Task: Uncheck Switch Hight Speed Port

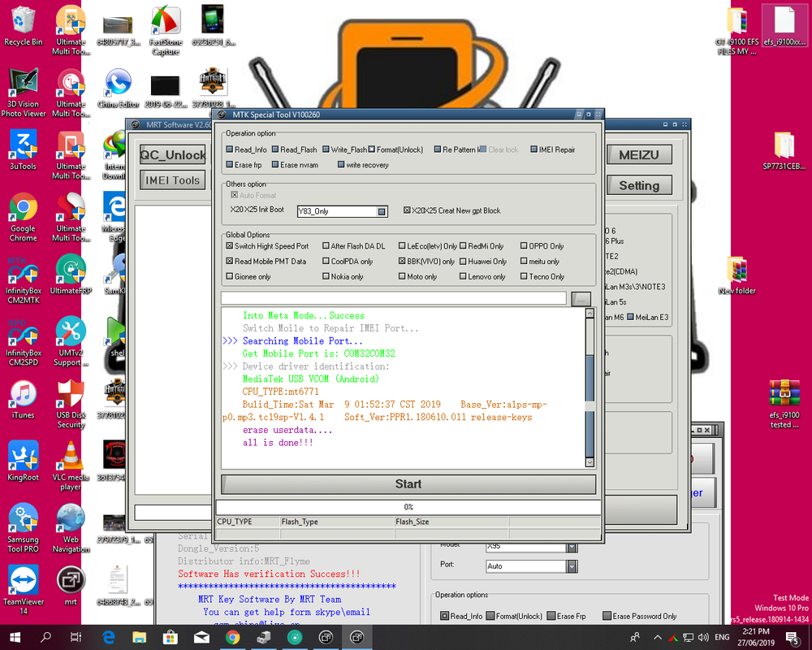Action: click(x=230, y=245)
